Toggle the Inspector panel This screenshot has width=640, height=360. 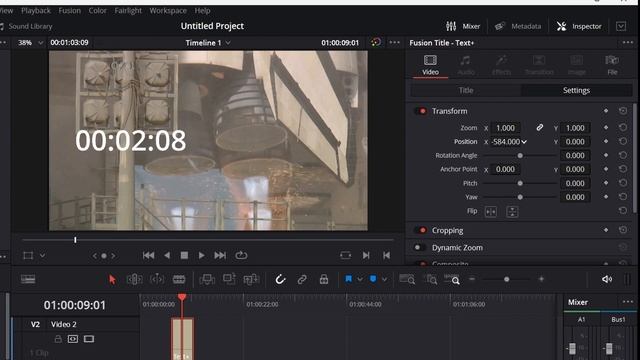click(x=579, y=26)
